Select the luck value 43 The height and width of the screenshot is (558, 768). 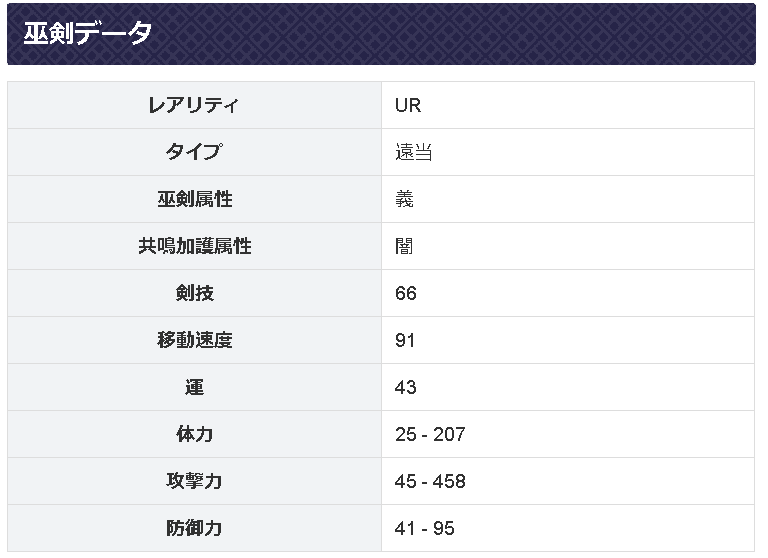pyautogui.click(x=405, y=387)
